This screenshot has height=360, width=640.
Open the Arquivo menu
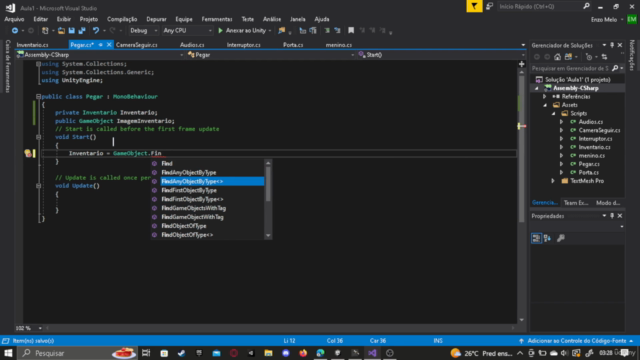[x=14, y=19]
